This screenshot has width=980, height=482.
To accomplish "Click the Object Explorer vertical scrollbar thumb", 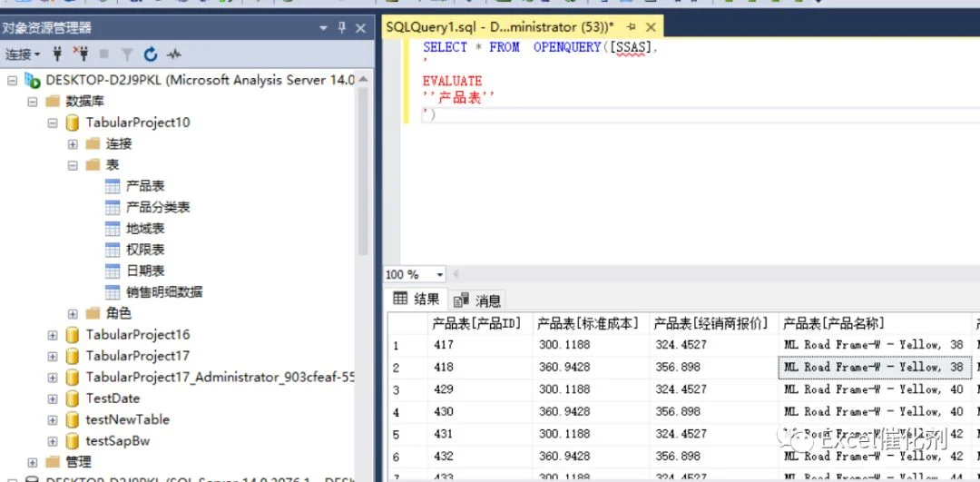I will tap(362, 172).
